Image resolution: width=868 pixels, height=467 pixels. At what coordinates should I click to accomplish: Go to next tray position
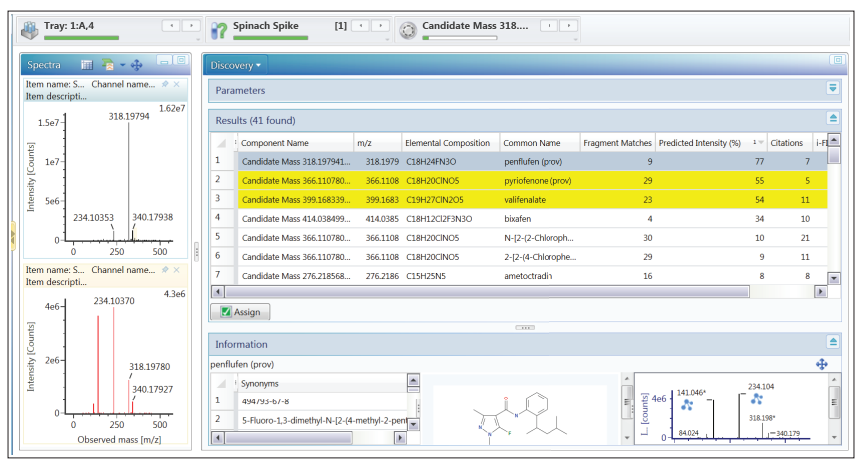pyautogui.click(x=192, y=25)
